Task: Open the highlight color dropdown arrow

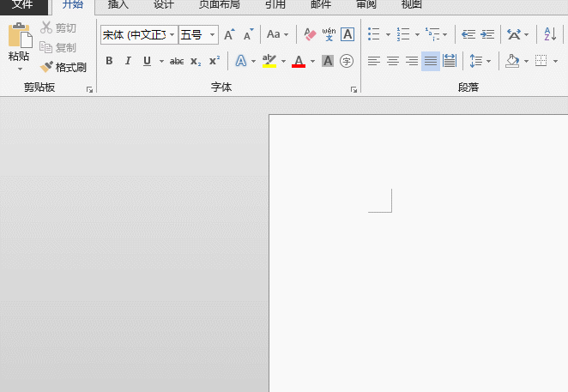Action: tap(283, 61)
